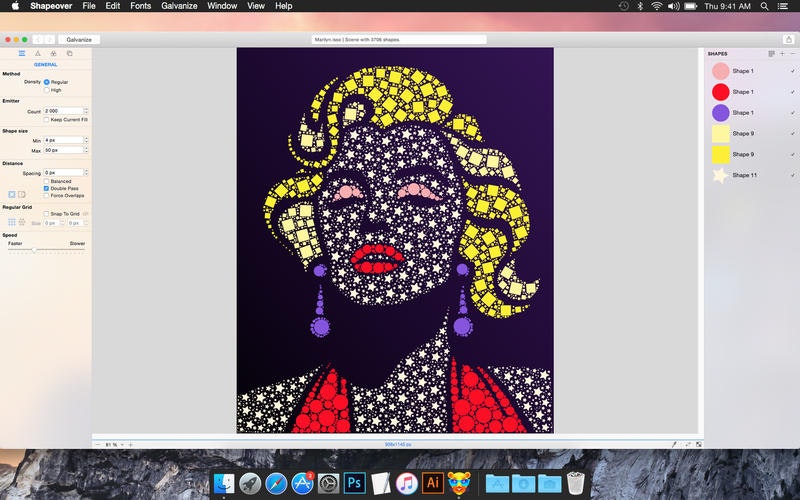Click the purple Shape 1 color swatch
The width and height of the screenshot is (800, 500).
tap(720, 113)
